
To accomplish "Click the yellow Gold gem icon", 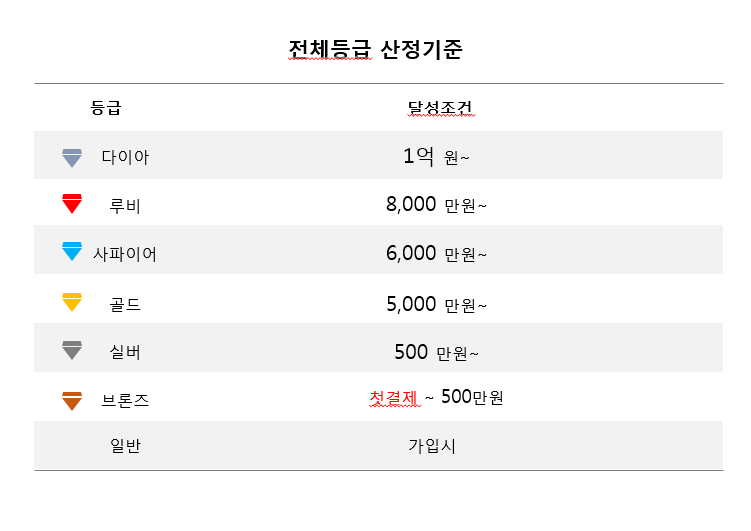I will point(72,302).
